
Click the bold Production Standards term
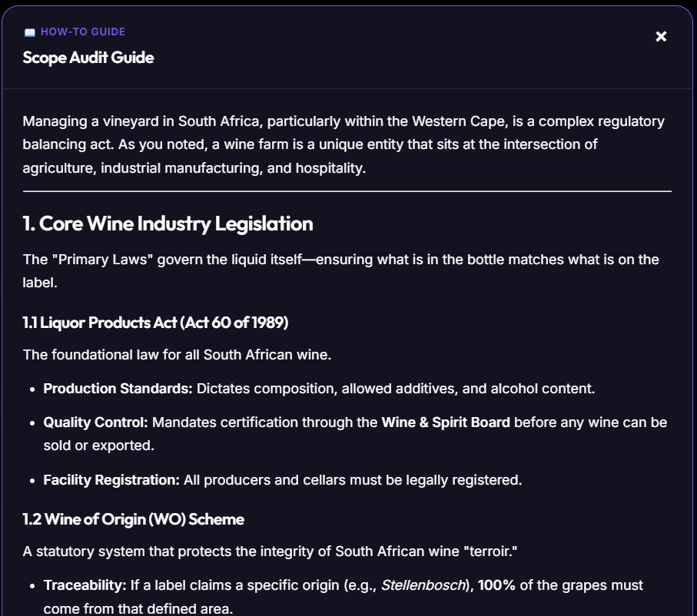(x=118, y=389)
